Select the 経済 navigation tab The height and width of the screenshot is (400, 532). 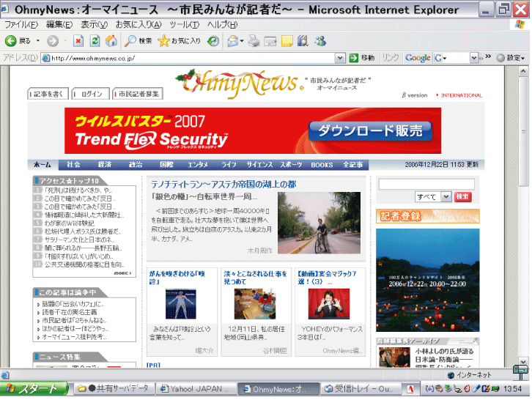click(x=105, y=165)
